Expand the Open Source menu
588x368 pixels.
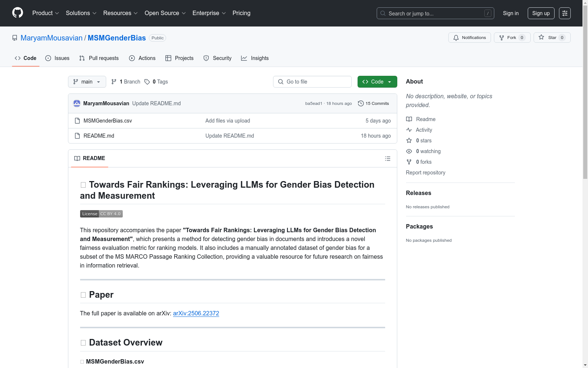click(165, 13)
